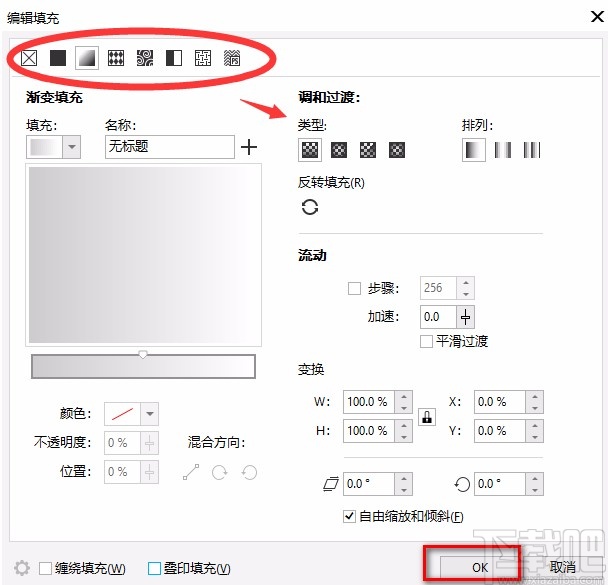Viewport: 608px width, 585px height.
Task: Click the rotation angle field 0.0°
Action: (500, 484)
